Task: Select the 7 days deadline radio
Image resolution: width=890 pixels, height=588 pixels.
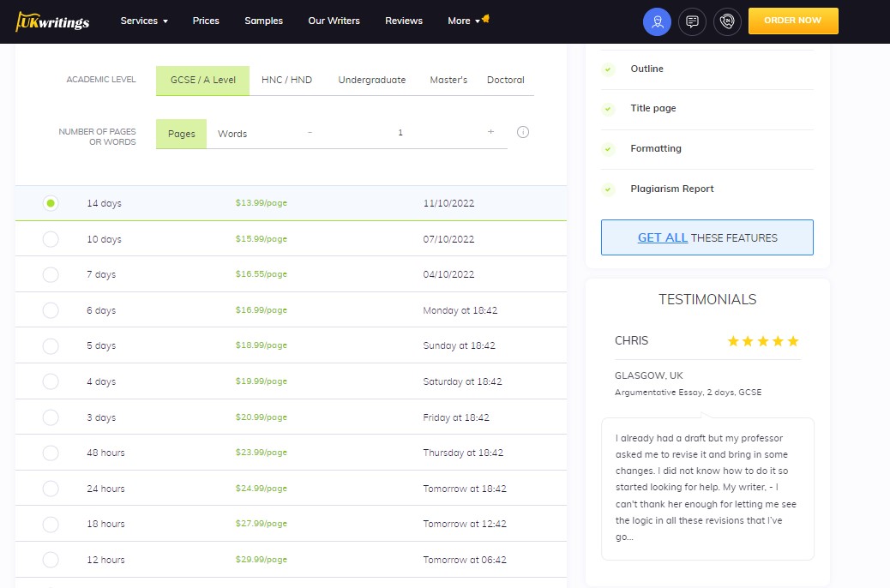Action: [x=51, y=274]
